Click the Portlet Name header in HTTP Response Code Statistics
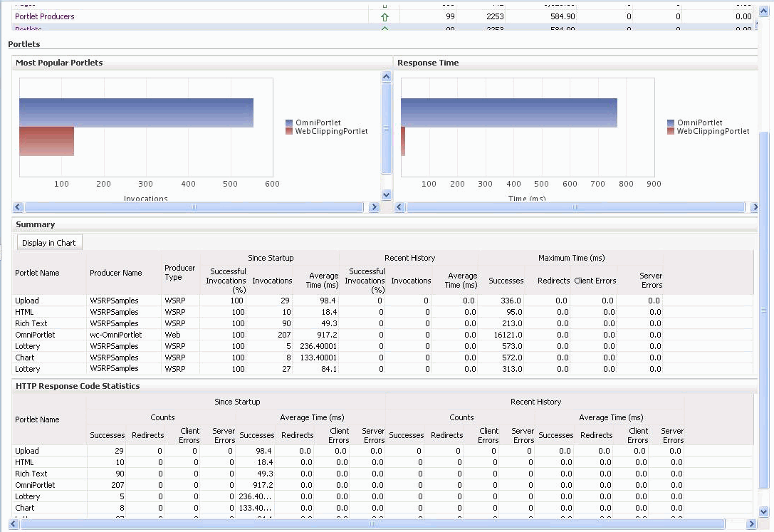 tap(37, 419)
